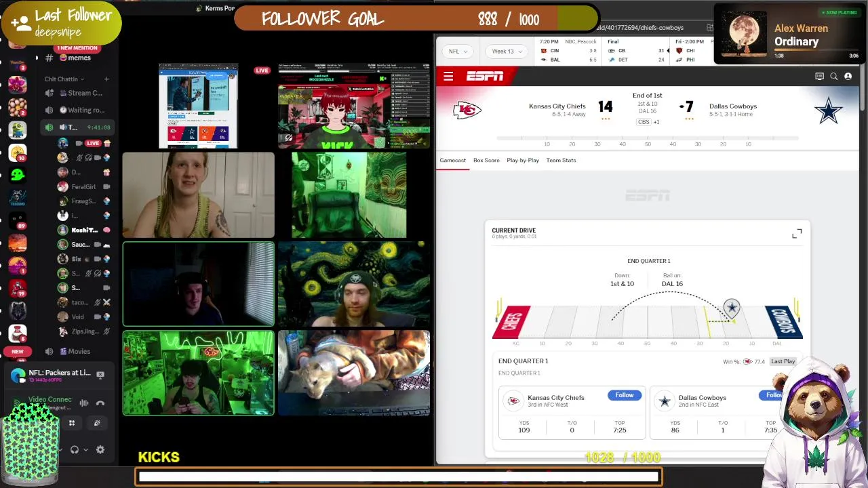Open the NFL league dropdown
868x488 pixels.
(x=458, y=52)
